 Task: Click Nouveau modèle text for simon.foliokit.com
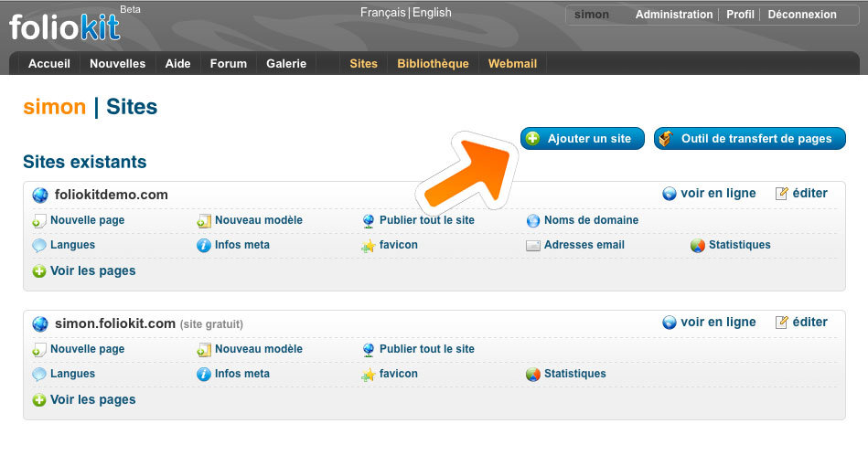point(259,349)
